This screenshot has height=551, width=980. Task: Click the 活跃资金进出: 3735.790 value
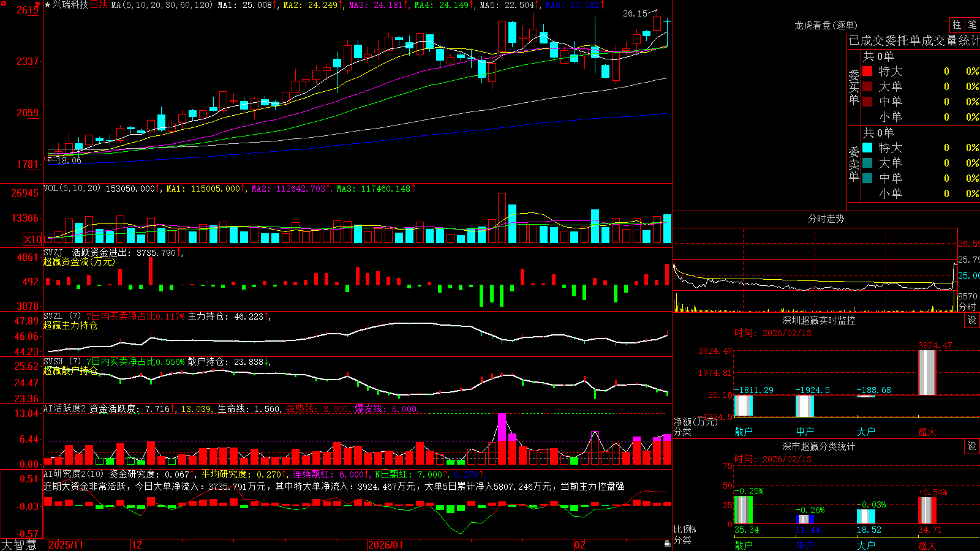tap(124, 252)
